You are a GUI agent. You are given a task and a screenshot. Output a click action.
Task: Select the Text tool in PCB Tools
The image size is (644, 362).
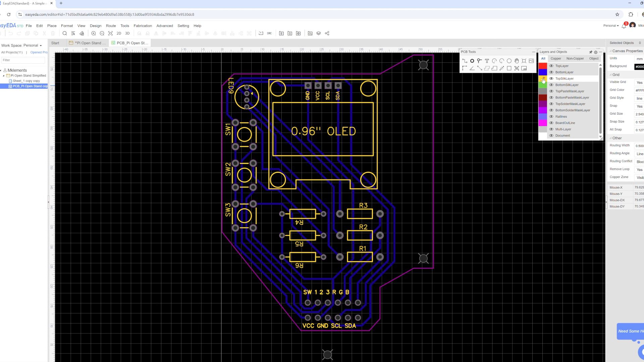(487, 61)
